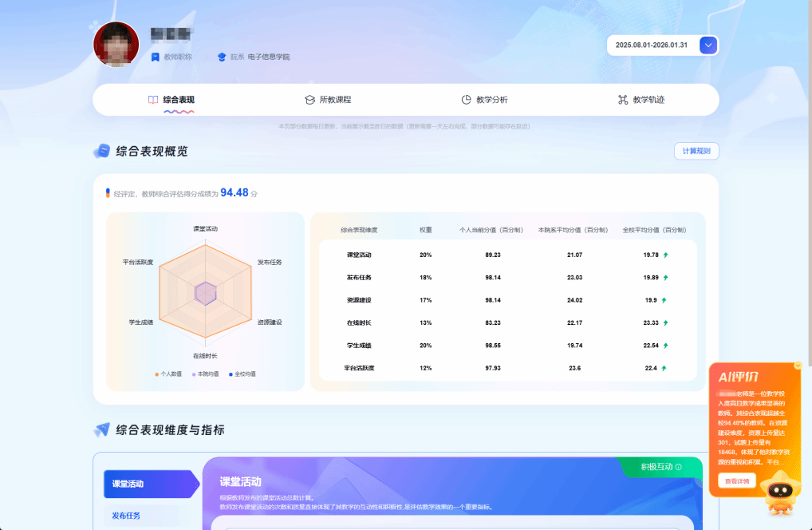The height and width of the screenshot is (530, 812).
Task: Click the green arrow in 课堂活动 row
Action: 665,255
